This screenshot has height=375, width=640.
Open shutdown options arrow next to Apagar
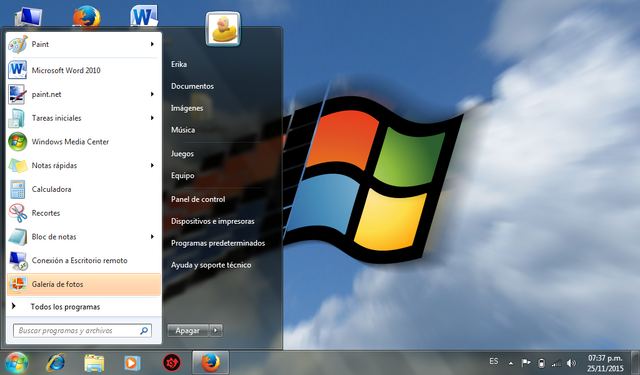pos(216,330)
